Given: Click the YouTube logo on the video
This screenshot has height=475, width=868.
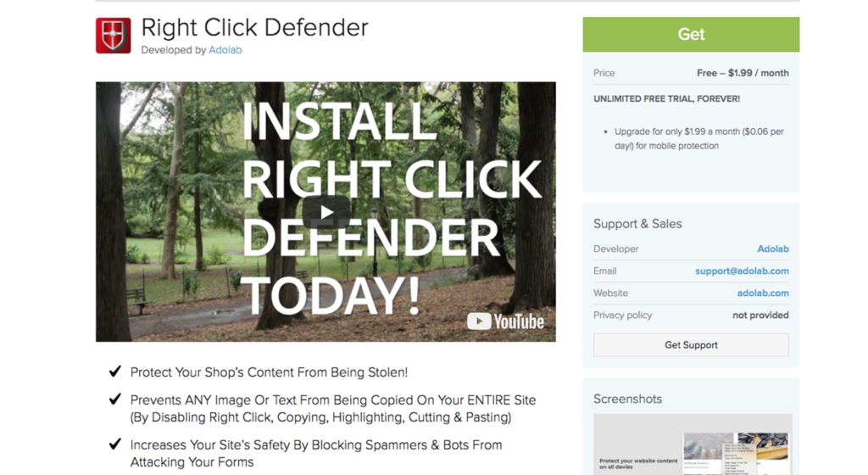Looking at the screenshot, I should point(505,321).
